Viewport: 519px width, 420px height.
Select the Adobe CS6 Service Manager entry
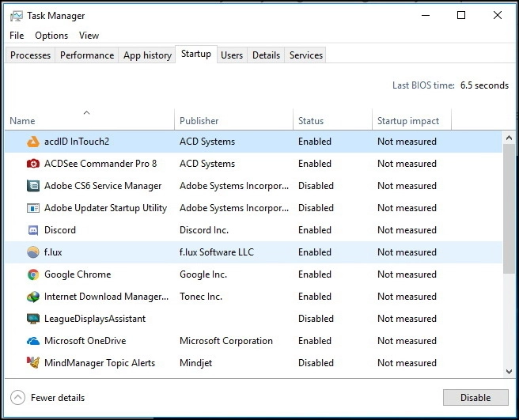click(x=103, y=186)
